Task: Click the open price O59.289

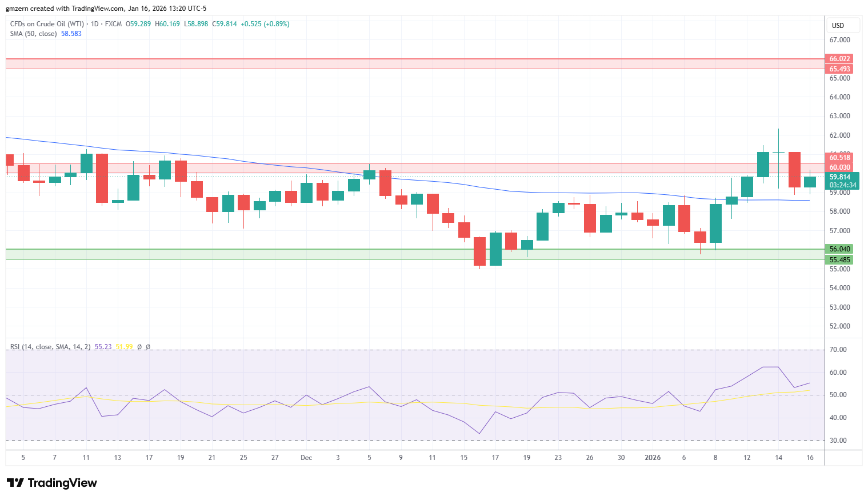Action: [x=138, y=24]
